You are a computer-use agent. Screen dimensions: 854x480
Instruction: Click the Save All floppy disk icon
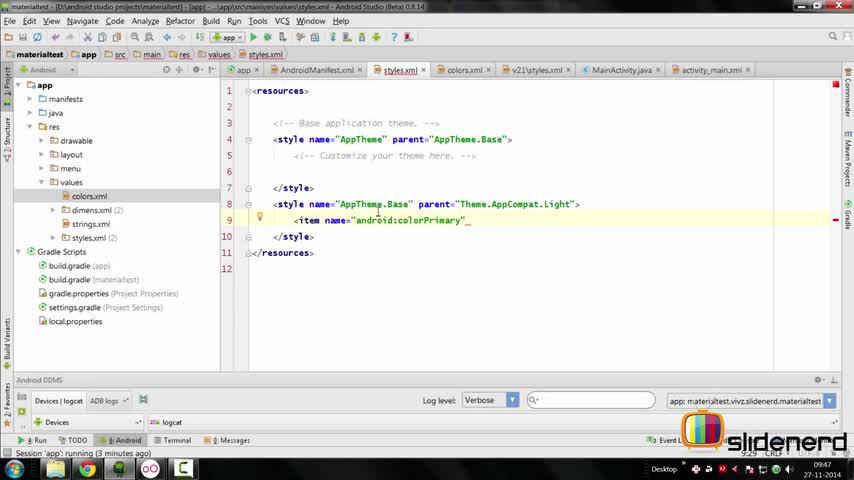[22, 37]
